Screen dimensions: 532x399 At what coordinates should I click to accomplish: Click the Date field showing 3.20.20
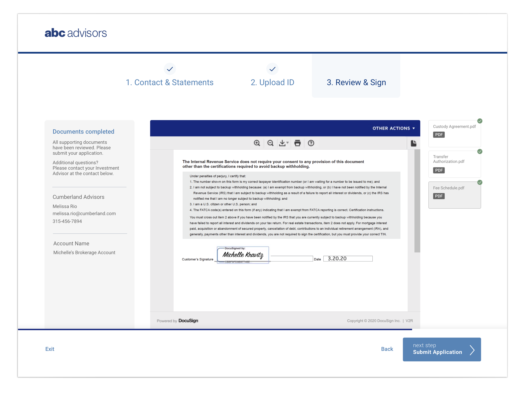tap(348, 259)
